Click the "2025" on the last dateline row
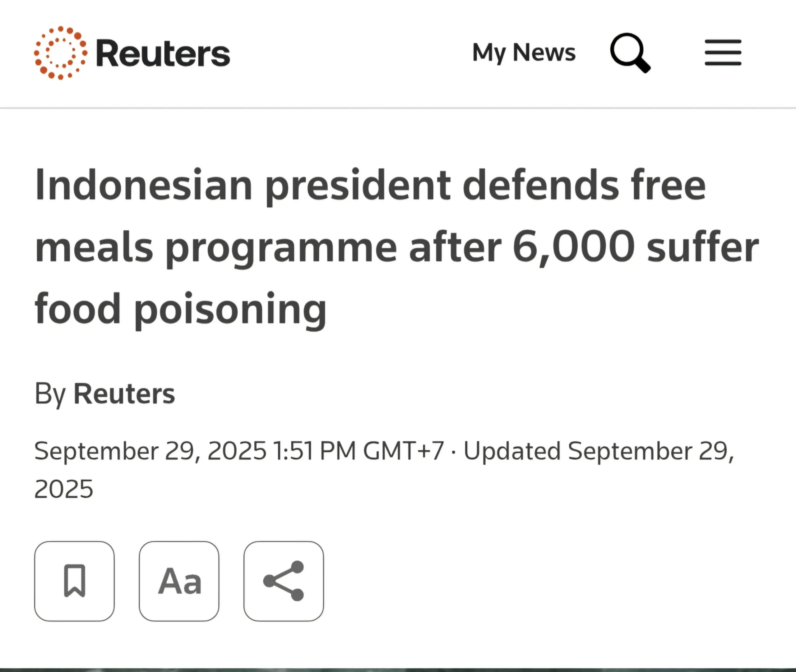Viewport: 796px width, 672px height. pyautogui.click(x=64, y=489)
